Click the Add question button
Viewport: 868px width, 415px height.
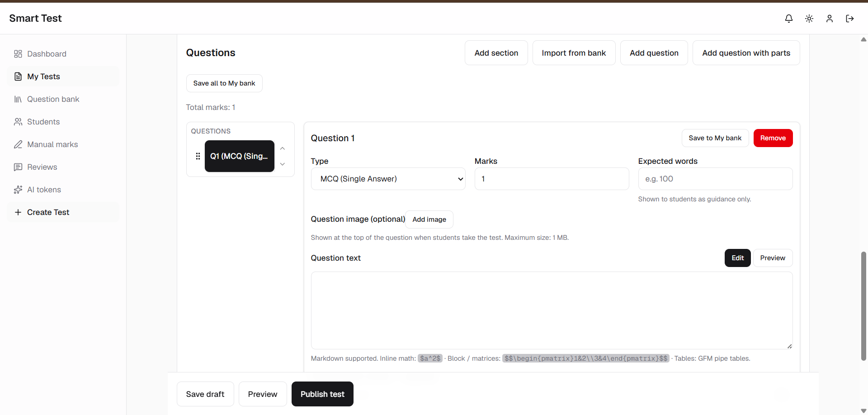[654, 53]
